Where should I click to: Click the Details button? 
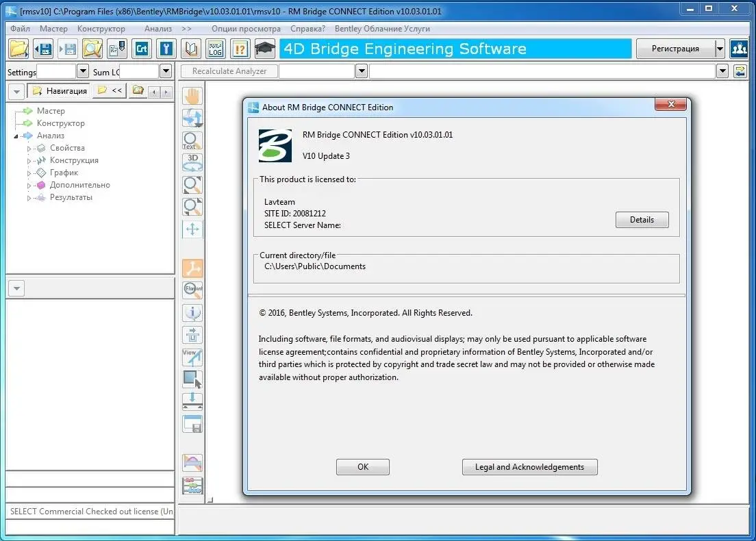pos(642,219)
